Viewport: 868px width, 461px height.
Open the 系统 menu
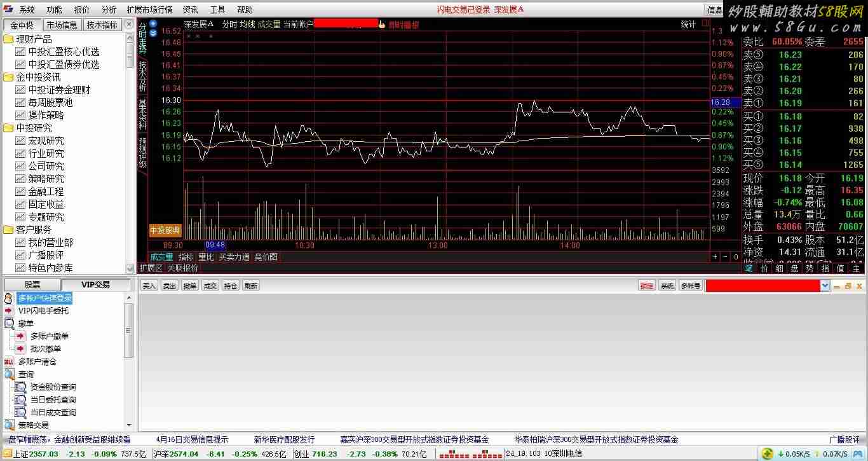tap(27, 10)
